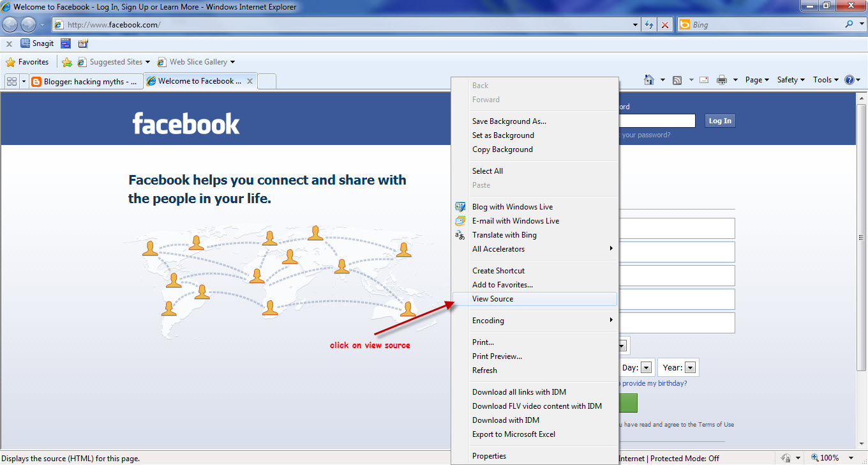This screenshot has width=868, height=465.
Task: Open the Favorites star button
Action: 27,62
